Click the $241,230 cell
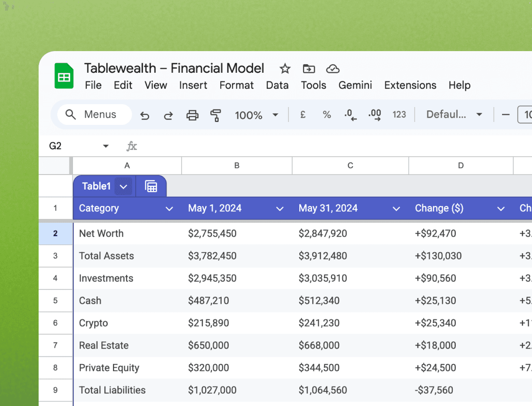Screen dimensions: 532x406 pyautogui.click(x=350, y=323)
